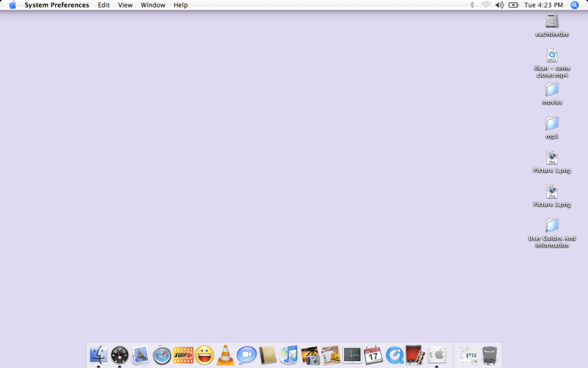588x368 pixels.
Task: Open iCal calendar icon
Action: coord(373,355)
